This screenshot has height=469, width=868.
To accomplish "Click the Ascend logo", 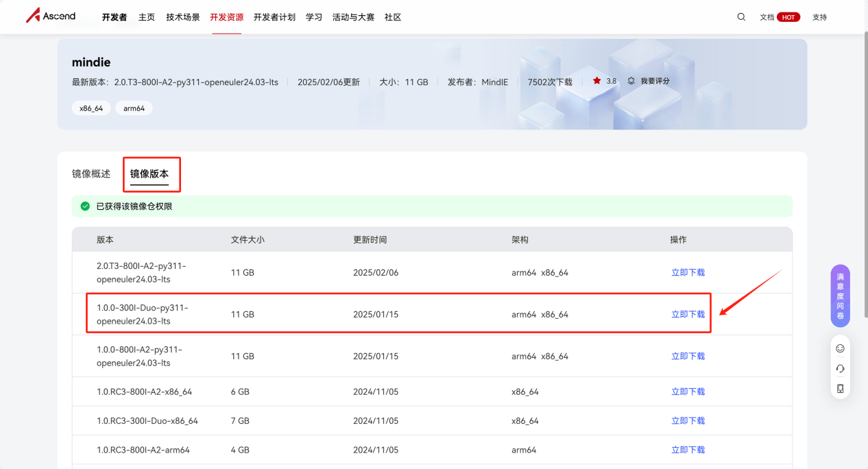I will click(x=51, y=16).
